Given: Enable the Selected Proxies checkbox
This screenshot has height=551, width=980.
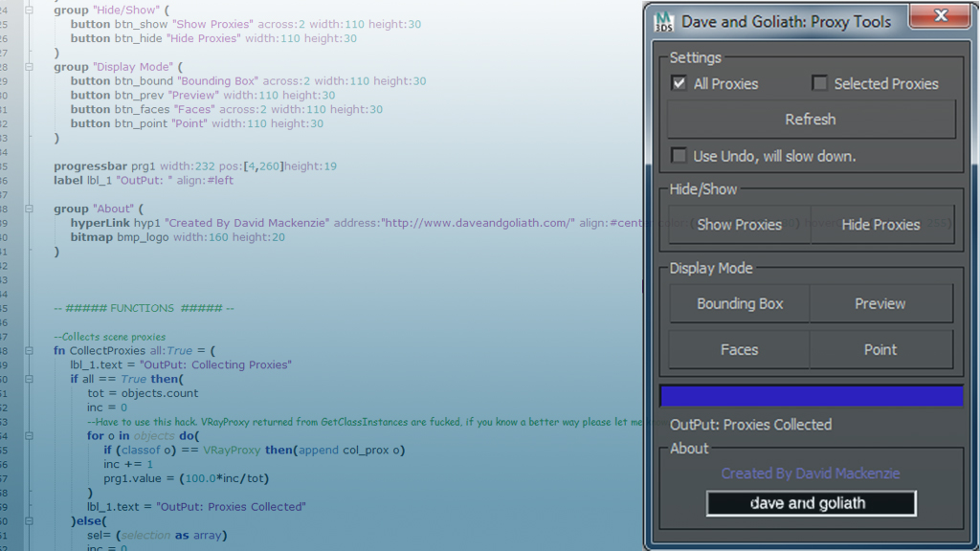Looking at the screenshot, I should tap(819, 83).
